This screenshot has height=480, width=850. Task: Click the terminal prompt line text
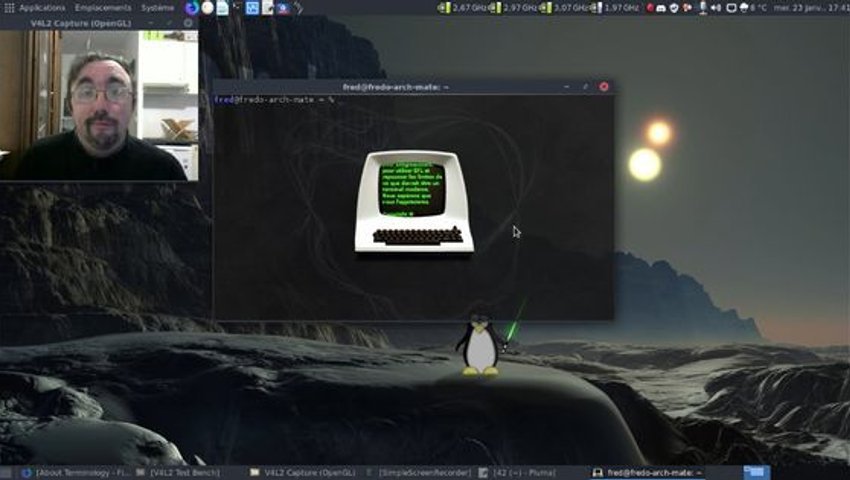[274, 100]
